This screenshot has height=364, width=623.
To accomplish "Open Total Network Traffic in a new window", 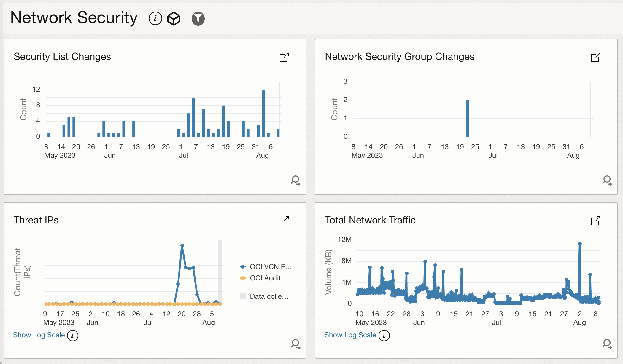I will click(596, 221).
